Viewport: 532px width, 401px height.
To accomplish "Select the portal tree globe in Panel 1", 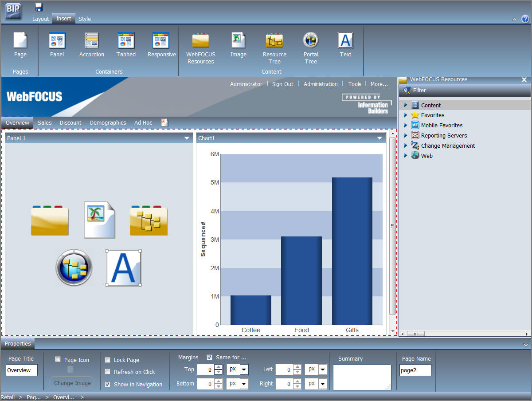I will point(74,267).
